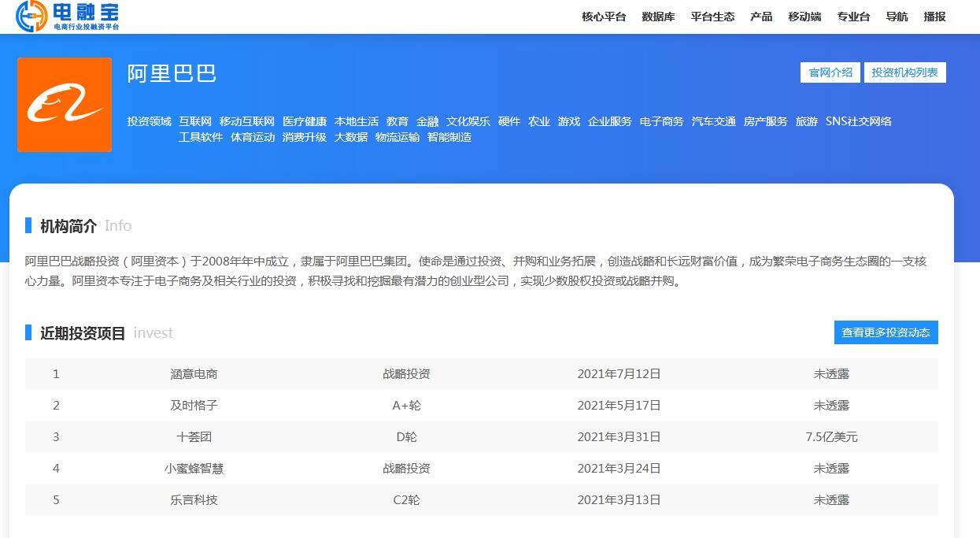Select the 智能制造 tag
The width and height of the screenshot is (980, 538).
[x=449, y=137]
